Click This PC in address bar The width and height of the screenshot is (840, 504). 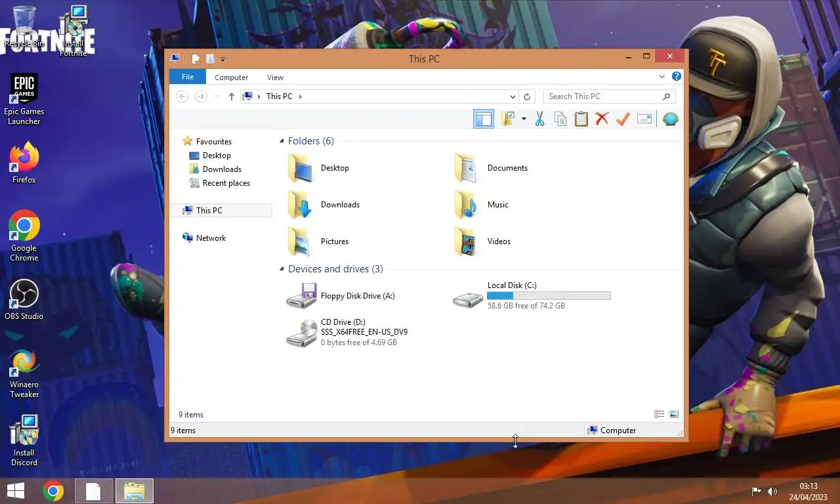(x=280, y=96)
